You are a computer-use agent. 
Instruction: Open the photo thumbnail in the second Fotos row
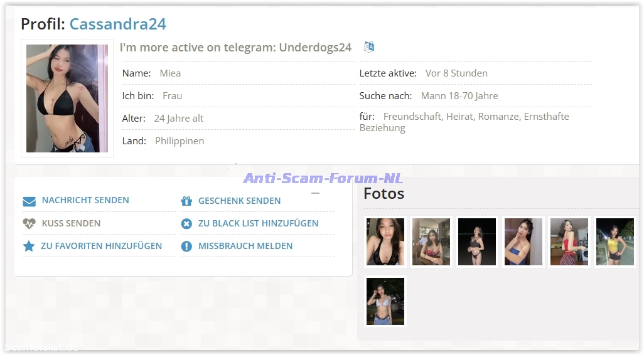(385, 302)
